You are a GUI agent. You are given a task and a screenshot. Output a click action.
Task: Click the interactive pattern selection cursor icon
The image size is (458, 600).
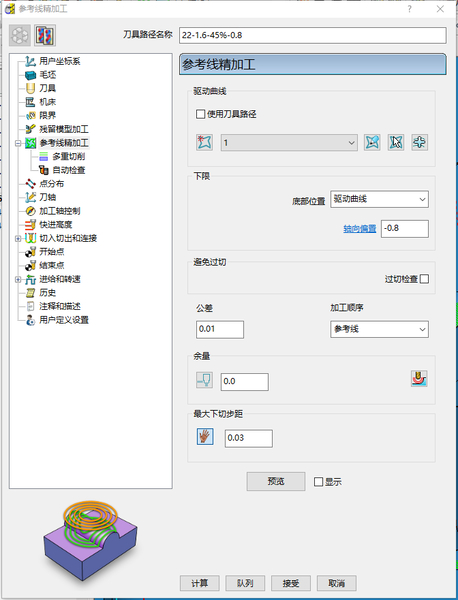396,143
